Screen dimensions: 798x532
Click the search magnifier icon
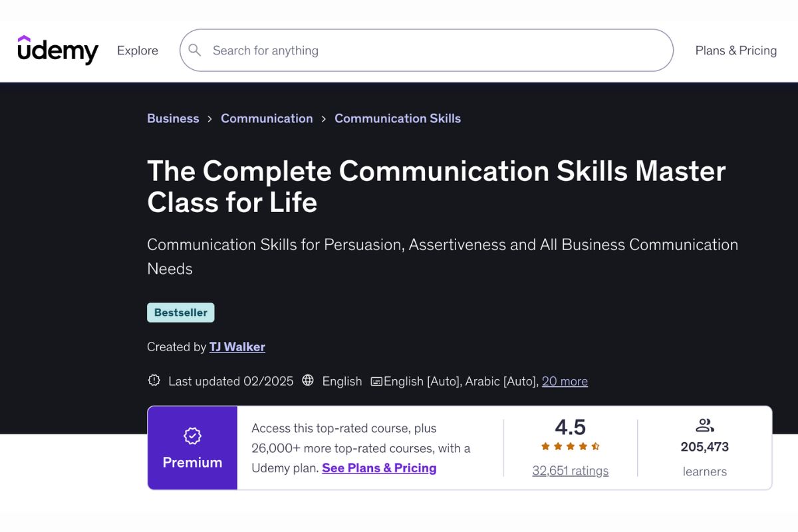[195, 50]
